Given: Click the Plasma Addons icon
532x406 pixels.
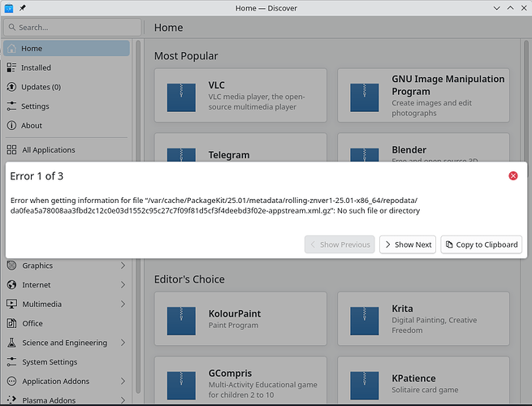Looking at the screenshot, I should (x=11, y=400).
